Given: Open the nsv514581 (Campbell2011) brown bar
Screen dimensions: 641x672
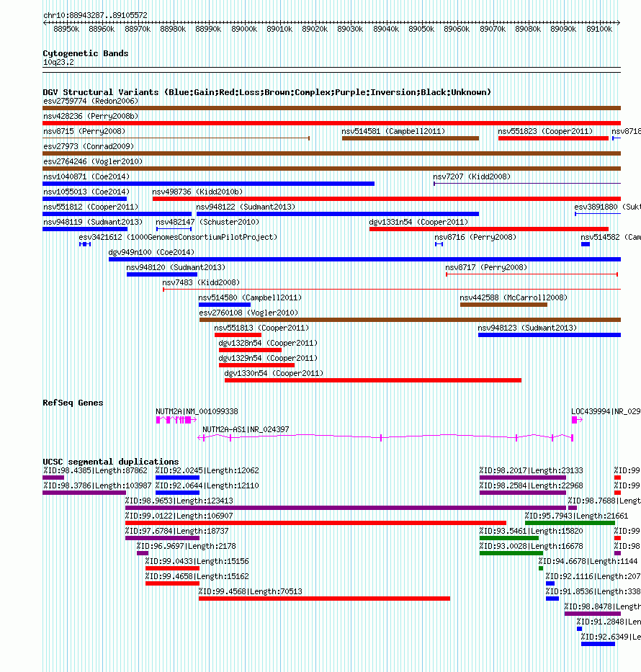Looking at the screenshot, I should pos(411,138).
